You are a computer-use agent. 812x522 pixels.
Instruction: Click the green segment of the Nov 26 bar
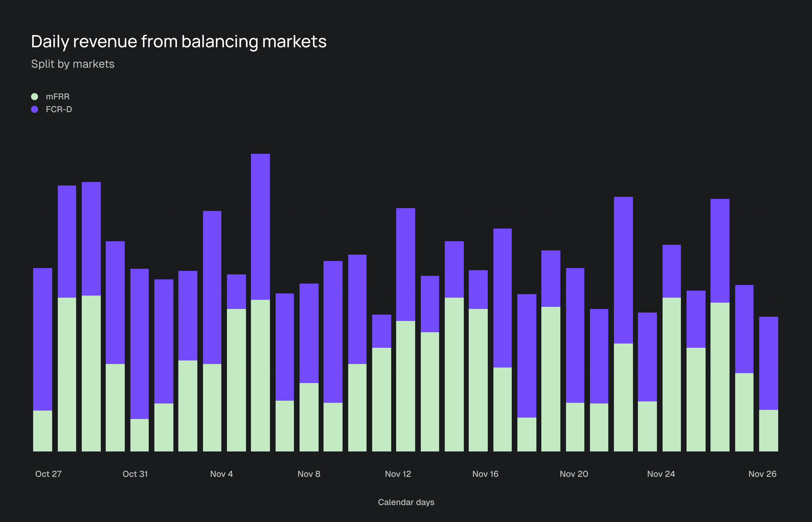[768, 431]
